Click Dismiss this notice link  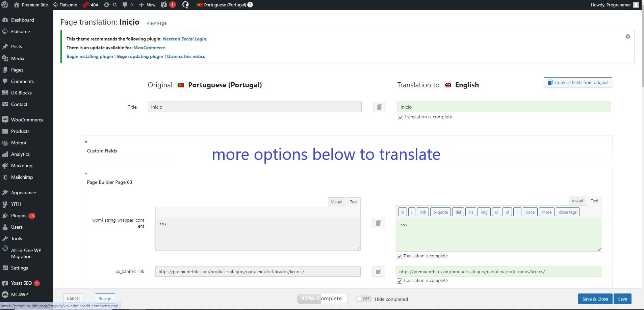coord(186,56)
